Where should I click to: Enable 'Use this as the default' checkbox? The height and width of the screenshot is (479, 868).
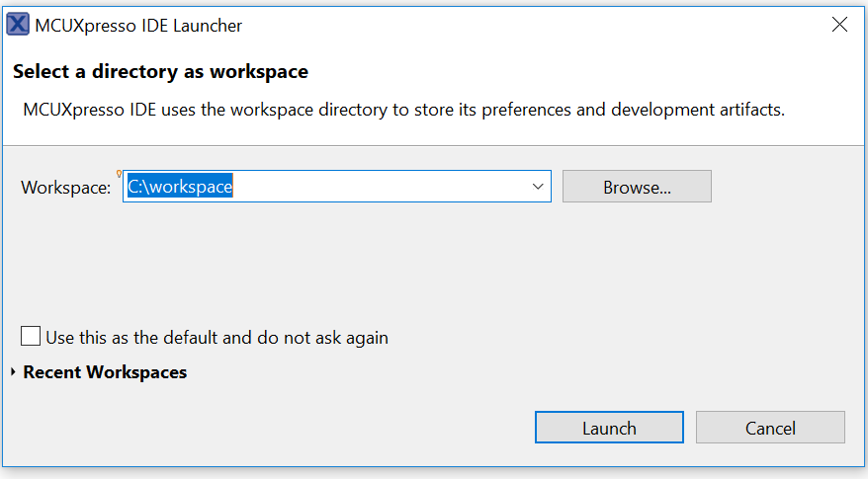(x=31, y=337)
